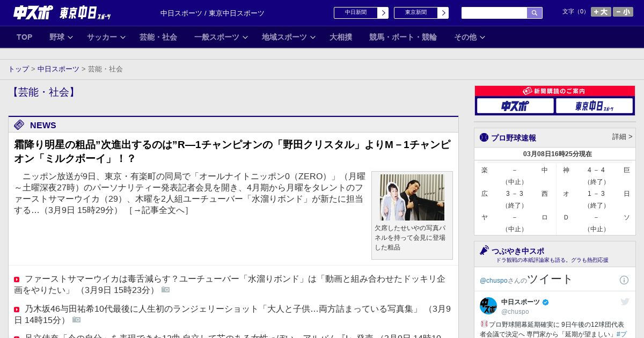Open the 野球 navigation menu
Screen dimensions: 644x338
point(57,37)
